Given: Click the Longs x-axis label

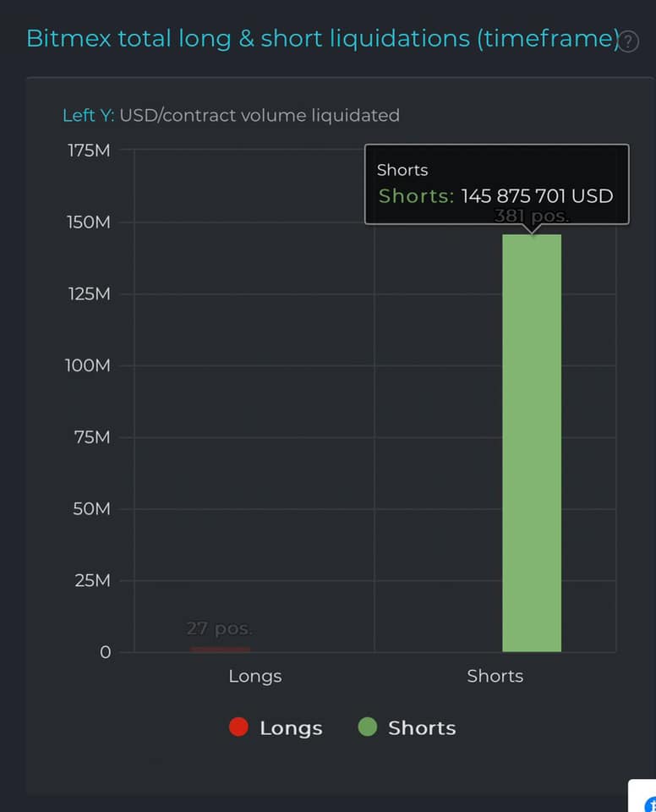Looking at the screenshot, I should (255, 677).
